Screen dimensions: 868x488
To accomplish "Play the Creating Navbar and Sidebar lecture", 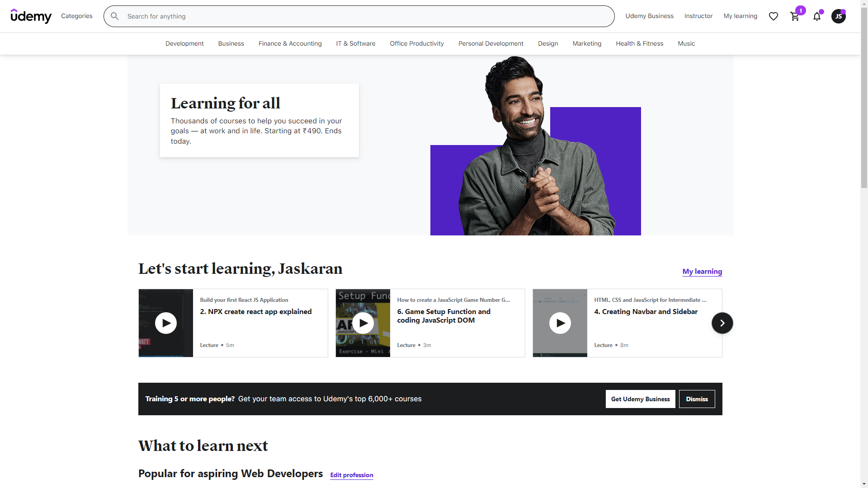I will 560,323.
